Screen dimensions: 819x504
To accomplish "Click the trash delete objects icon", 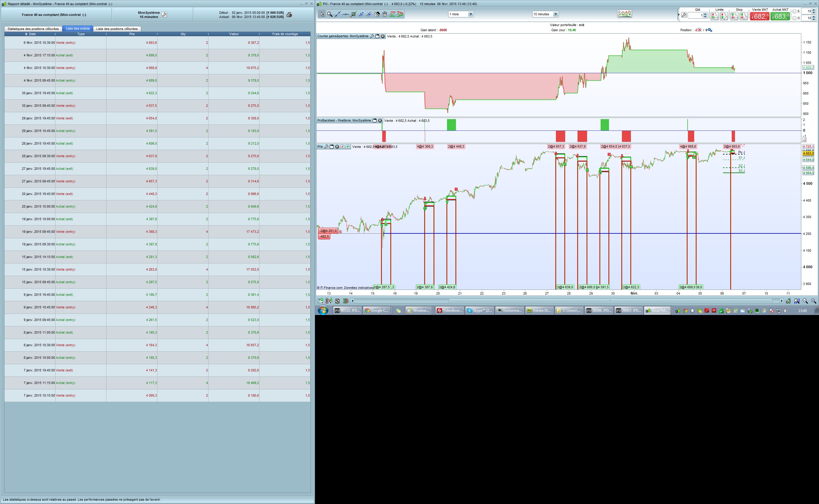I will [x=385, y=14].
